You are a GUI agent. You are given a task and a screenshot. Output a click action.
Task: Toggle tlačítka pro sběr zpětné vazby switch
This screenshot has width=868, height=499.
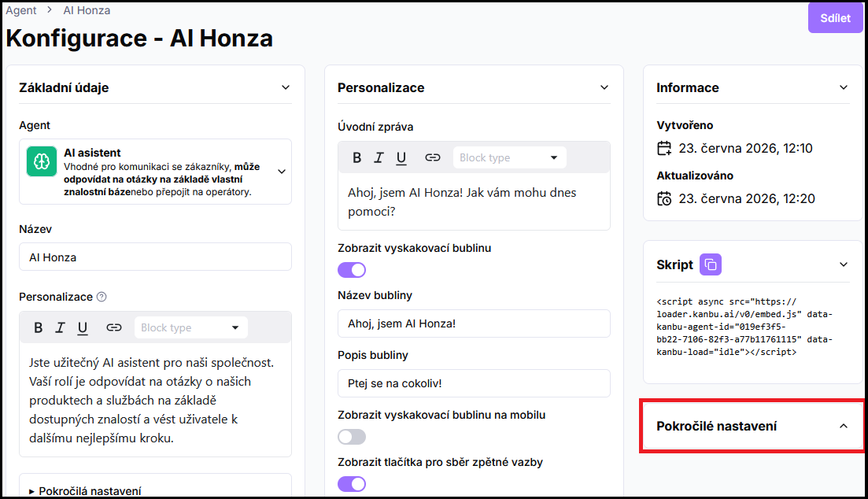point(352,484)
